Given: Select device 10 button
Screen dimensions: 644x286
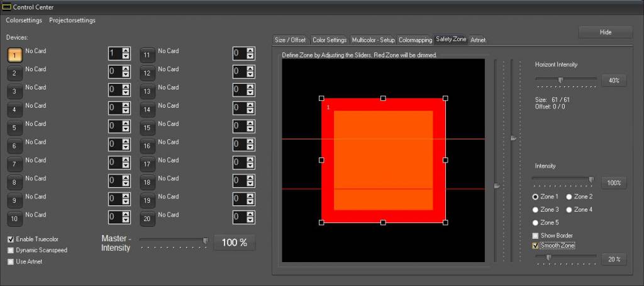Looking at the screenshot, I should 14,219.
